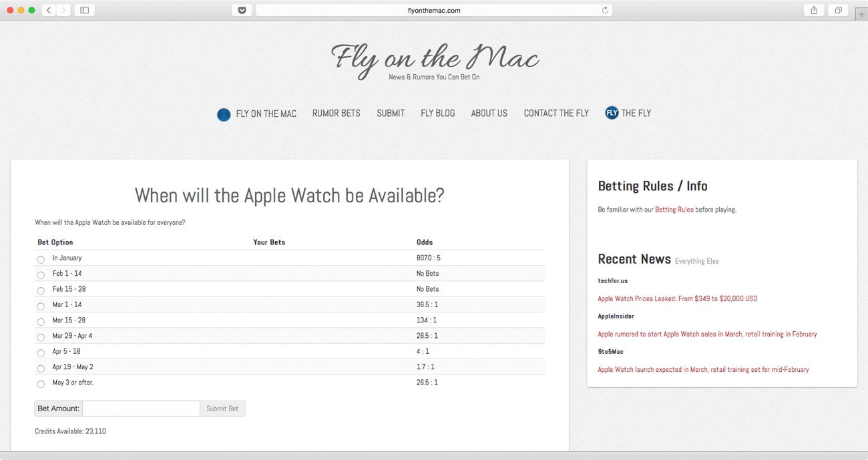Open the RUMOR BETS menu
868x460 pixels.
tap(336, 113)
